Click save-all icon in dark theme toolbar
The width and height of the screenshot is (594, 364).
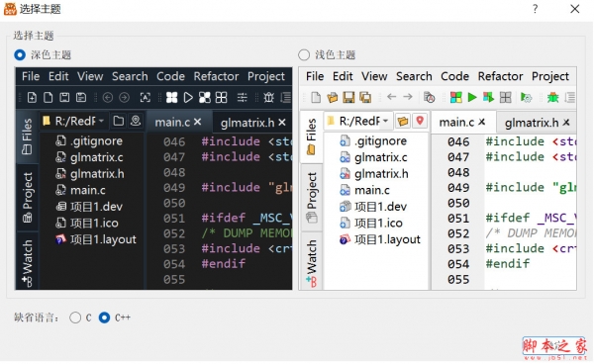coord(81,98)
